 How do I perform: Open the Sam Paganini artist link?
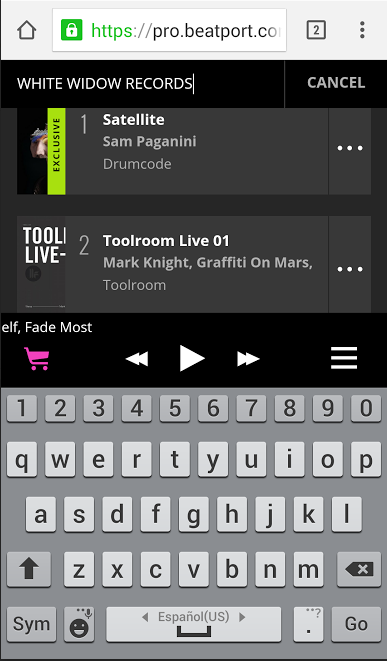149,141
